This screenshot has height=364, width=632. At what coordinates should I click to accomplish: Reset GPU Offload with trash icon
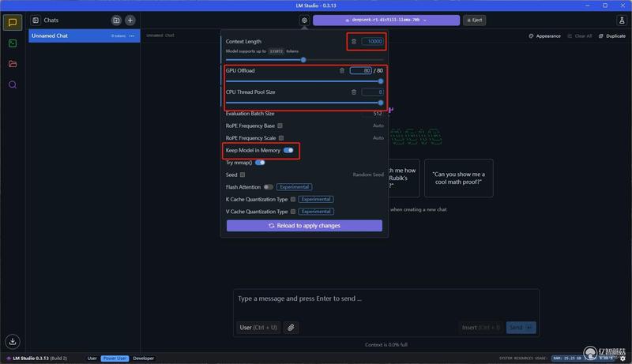point(342,70)
